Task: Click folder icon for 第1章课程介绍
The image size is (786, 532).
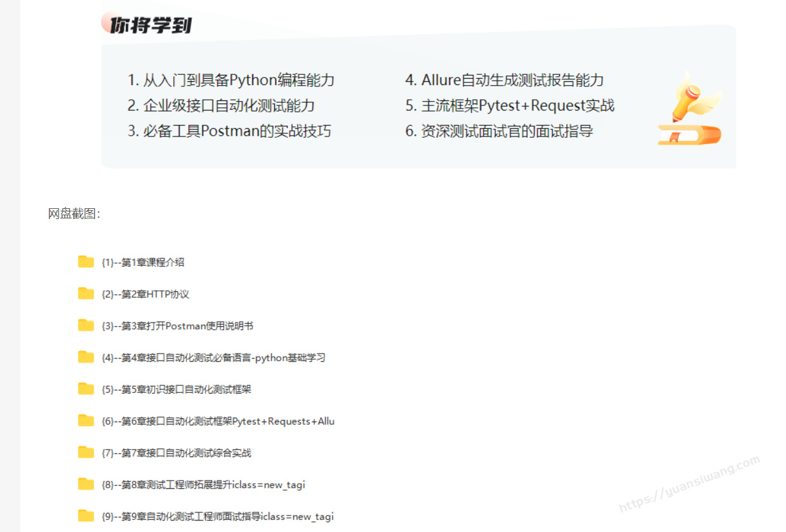Action: 86,262
